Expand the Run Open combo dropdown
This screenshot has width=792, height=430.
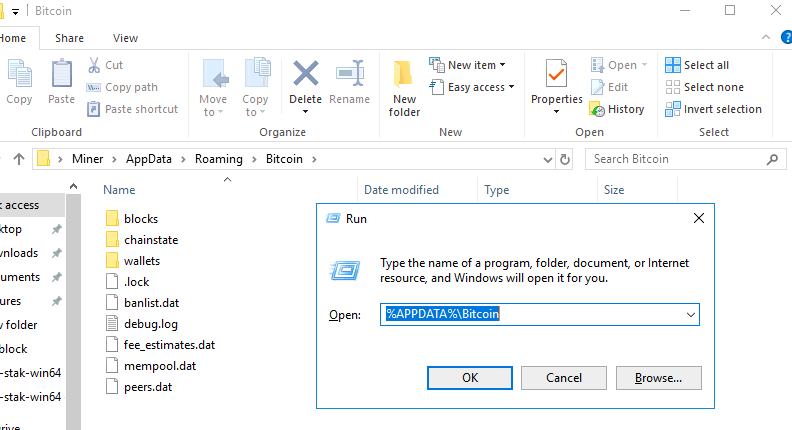(690, 315)
